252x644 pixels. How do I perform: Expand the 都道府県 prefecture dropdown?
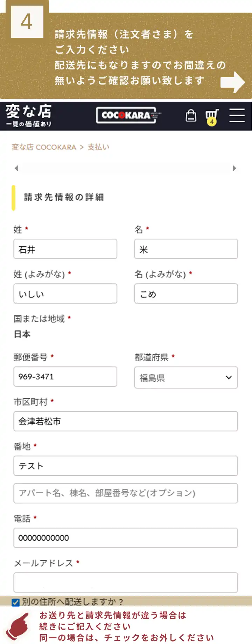point(186,378)
